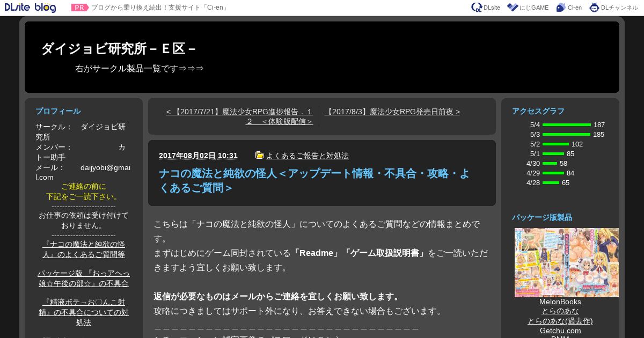Open the Getchu.com link
644x338 pixels.
pyautogui.click(x=560, y=330)
